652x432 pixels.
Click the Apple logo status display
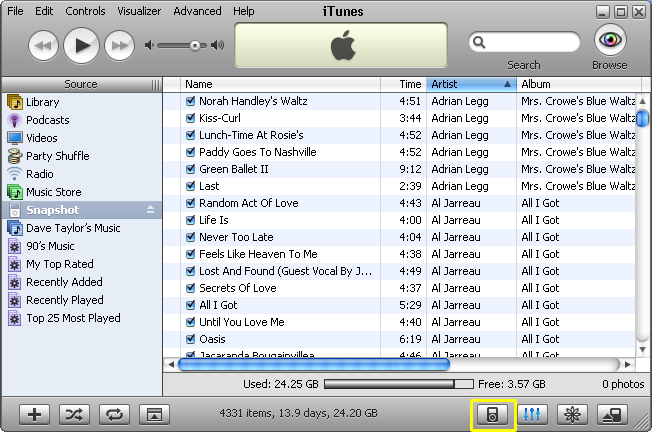(x=341, y=45)
